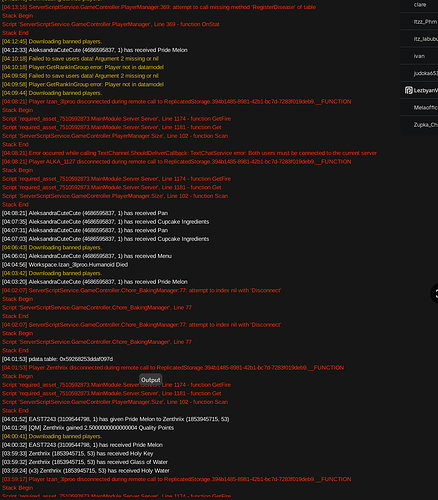
Task: Click the 04:07:03 received Cupcake Ingredients line
Action: click(106, 239)
